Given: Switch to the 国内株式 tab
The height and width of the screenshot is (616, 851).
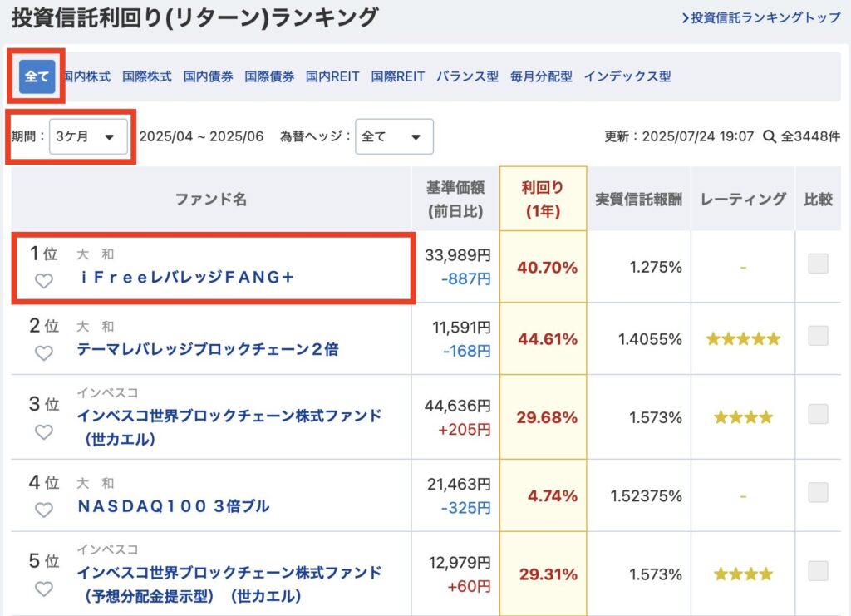Looking at the screenshot, I should pyautogui.click(x=86, y=76).
